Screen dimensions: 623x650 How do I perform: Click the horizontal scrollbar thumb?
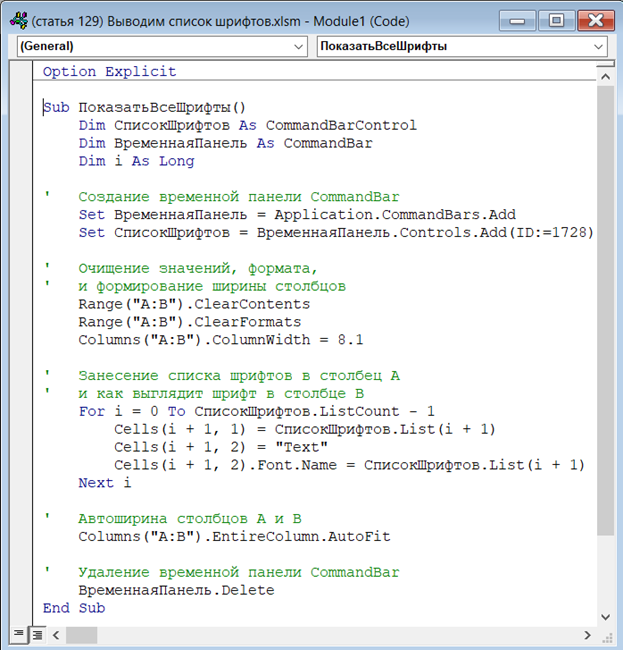click(x=82, y=635)
